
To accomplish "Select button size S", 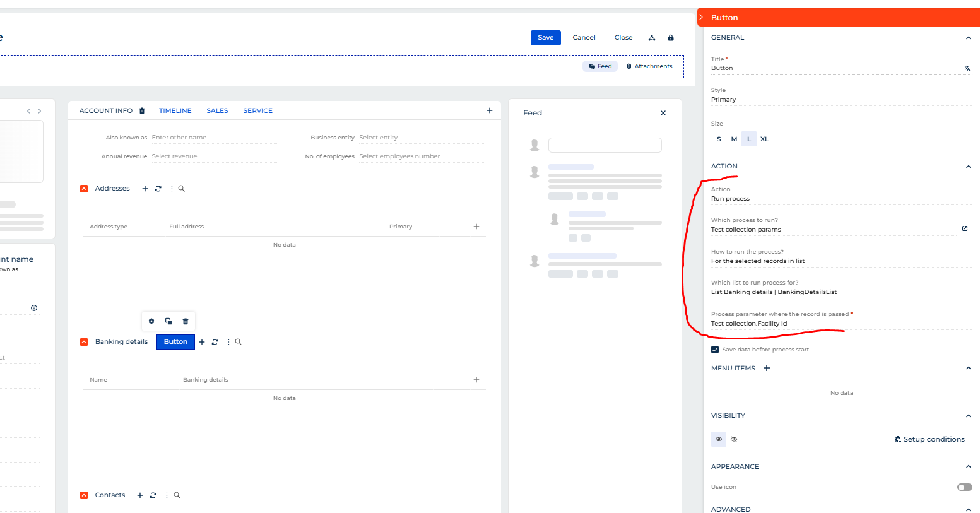I will click(719, 139).
